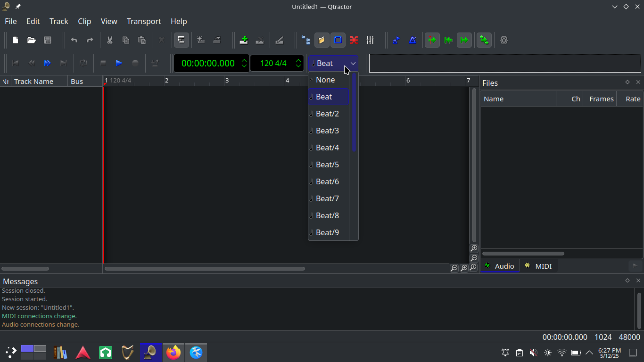Open the Mixer window icon
Screen dimensions: 644x362
(x=370, y=40)
